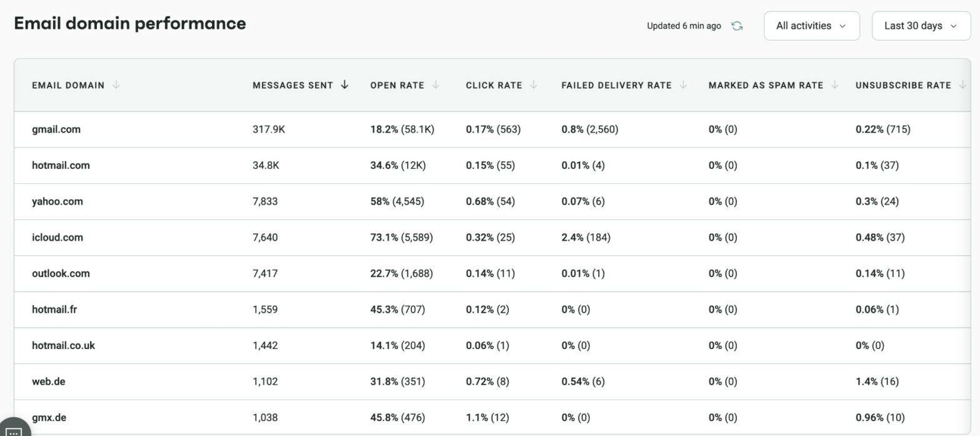
Task: Click gmx.de unsubscribe rate 0.96% (10)
Action: 880,417
